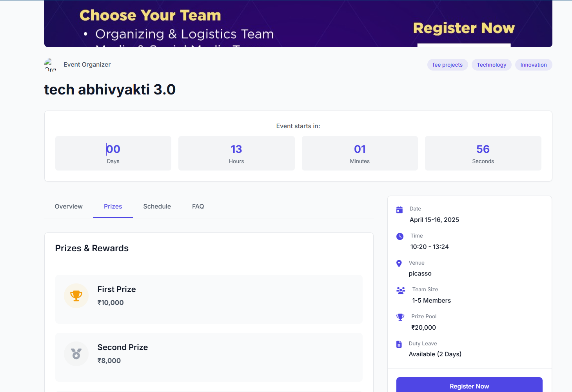
Task: Click the trophy icon beside Prize Pool
Action: [x=400, y=317]
